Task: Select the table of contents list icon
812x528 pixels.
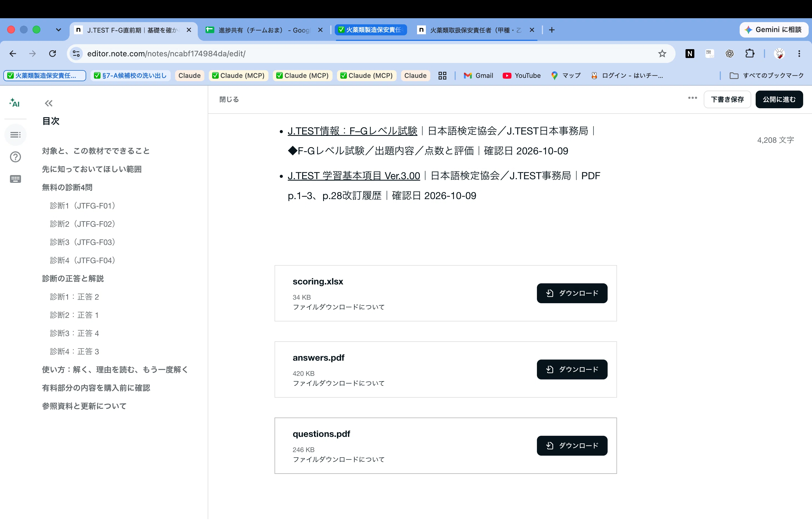Action: pyautogui.click(x=15, y=135)
